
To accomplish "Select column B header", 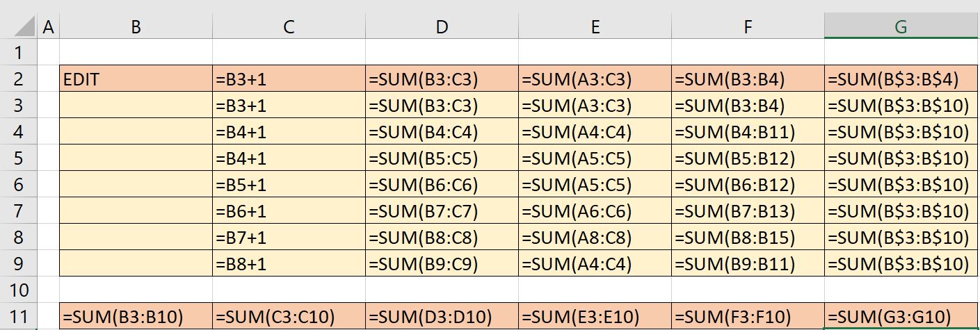I will point(136,27).
